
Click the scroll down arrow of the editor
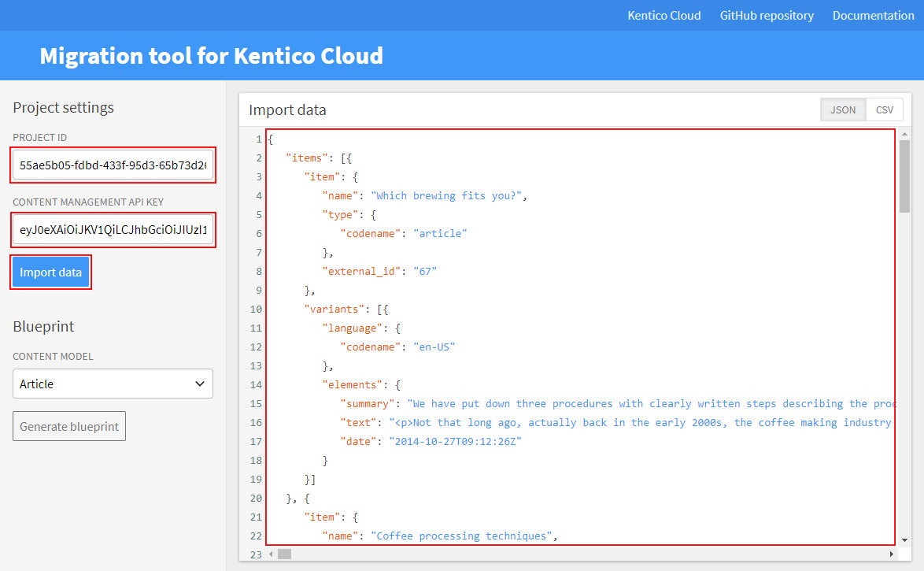point(904,539)
